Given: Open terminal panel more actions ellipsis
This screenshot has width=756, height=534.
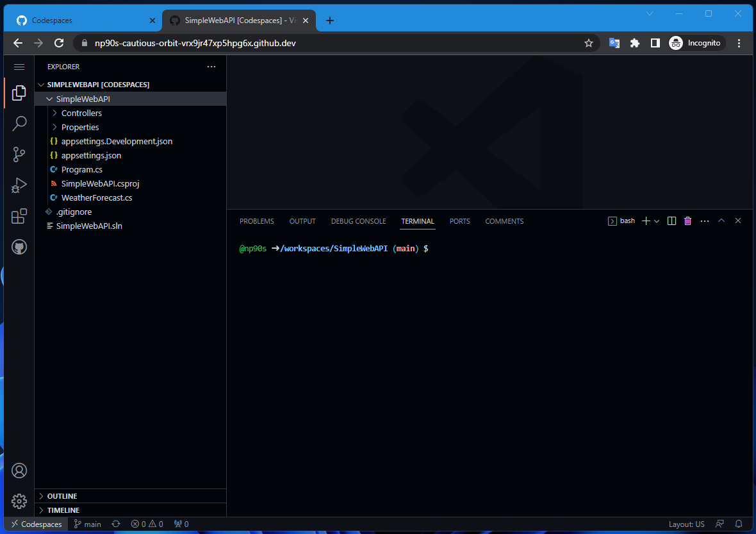Looking at the screenshot, I should click(705, 221).
